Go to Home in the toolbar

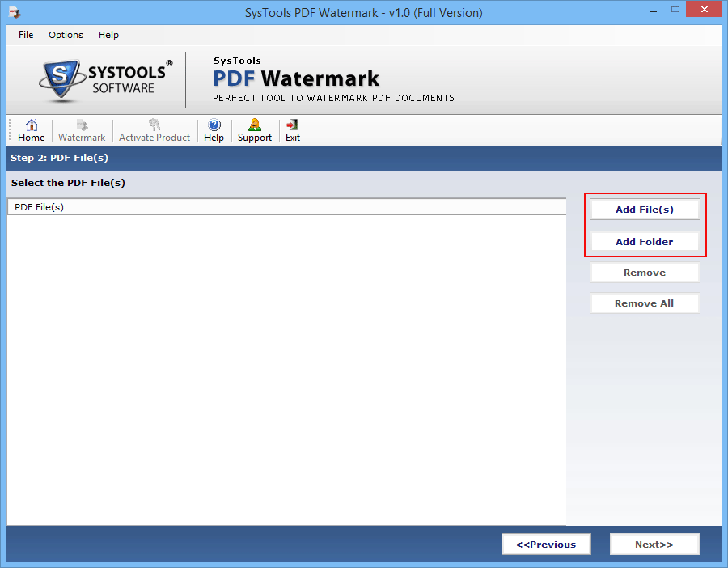click(x=31, y=130)
